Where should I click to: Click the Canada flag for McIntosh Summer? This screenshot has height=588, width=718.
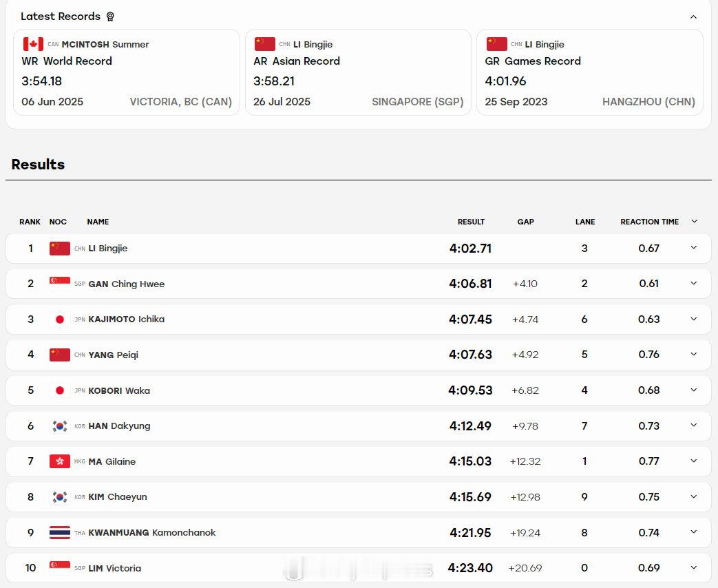pos(34,44)
